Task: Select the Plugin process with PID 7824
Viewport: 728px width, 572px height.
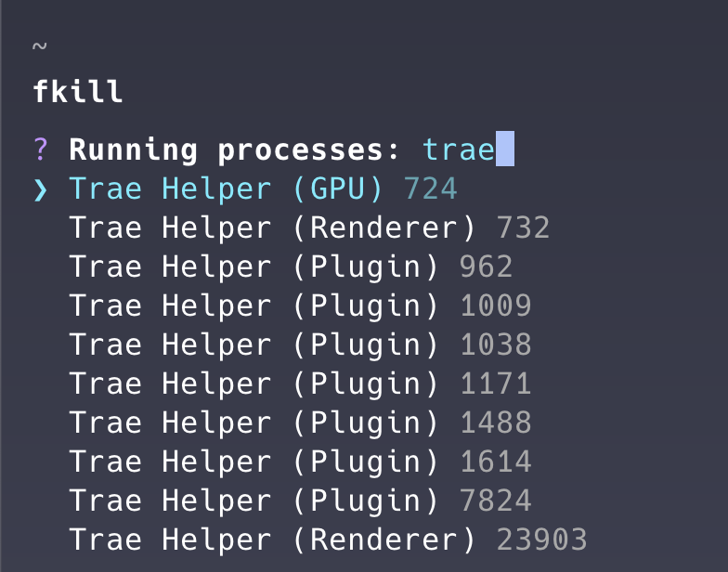Action: pos(253,501)
